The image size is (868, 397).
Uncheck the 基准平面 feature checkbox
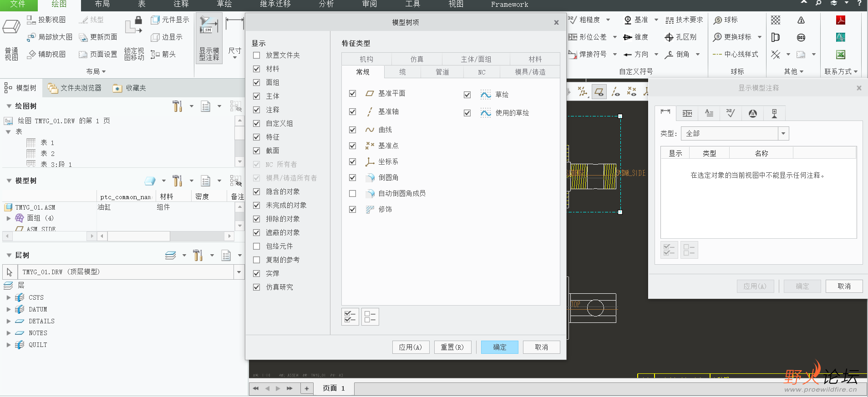pyautogui.click(x=352, y=93)
